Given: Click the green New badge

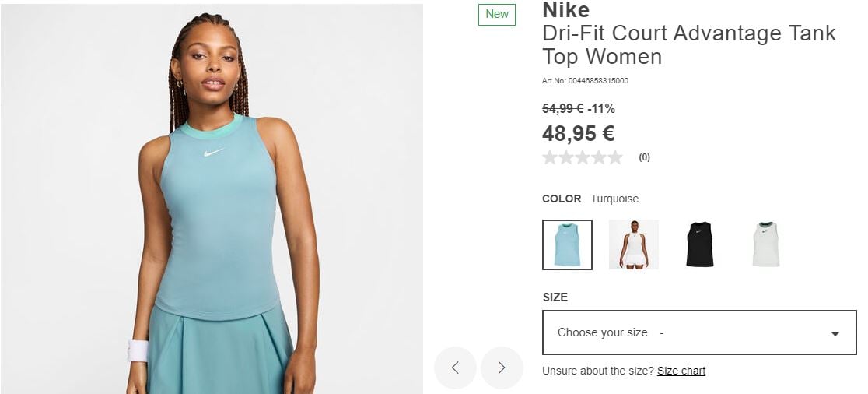Looking at the screenshot, I should 497,14.
